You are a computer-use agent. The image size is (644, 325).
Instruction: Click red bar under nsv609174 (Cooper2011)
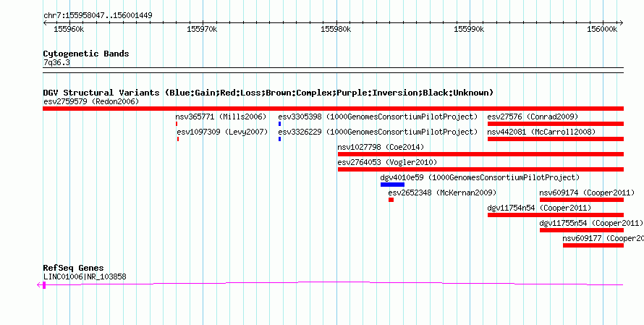tap(582, 200)
